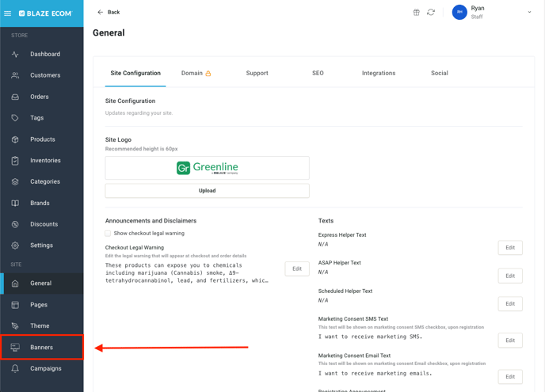
Task: Select Products in the sidebar
Action: (x=42, y=139)
